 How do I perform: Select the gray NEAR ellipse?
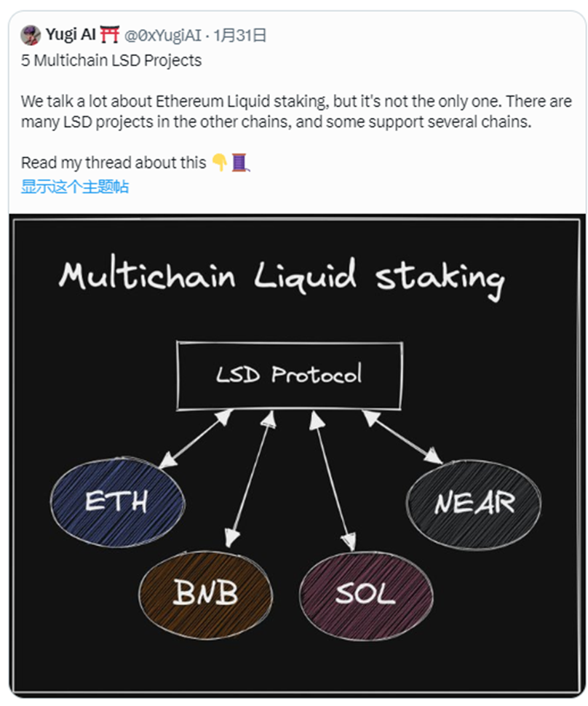click(x=474, y=504)
